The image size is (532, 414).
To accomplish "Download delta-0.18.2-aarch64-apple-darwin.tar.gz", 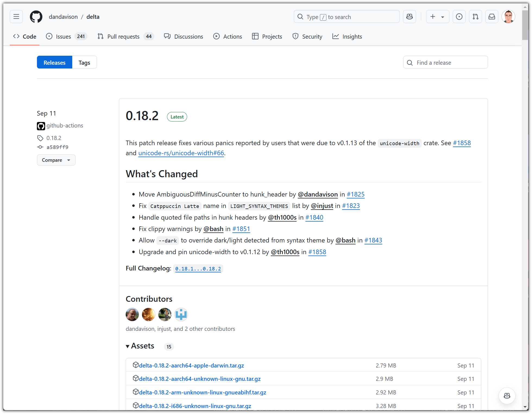I will pos(191,366).
